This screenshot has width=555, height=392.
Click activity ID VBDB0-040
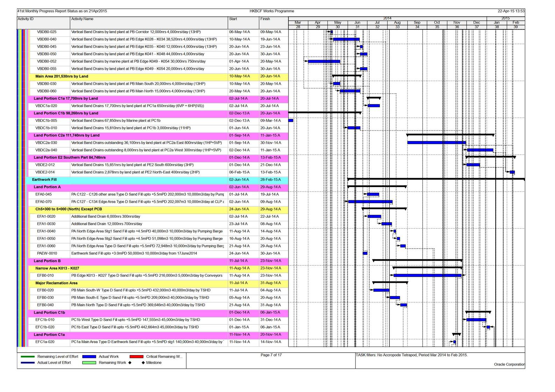click(46, 39)
